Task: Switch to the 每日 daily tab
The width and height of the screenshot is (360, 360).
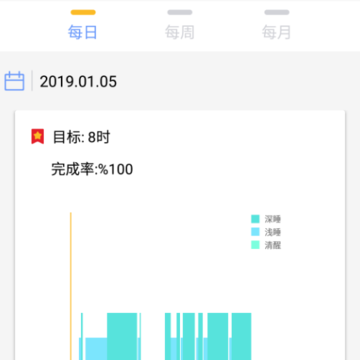Action: (x=83, y=26)
